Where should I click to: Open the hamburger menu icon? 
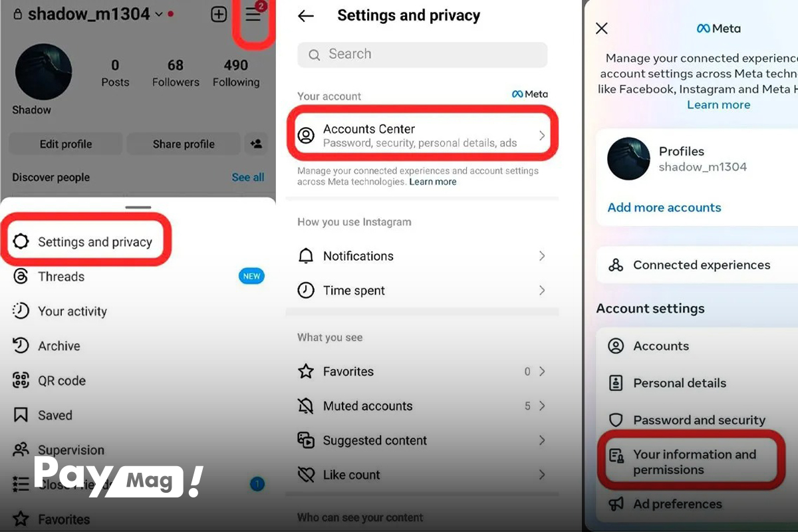pos(253,14)
